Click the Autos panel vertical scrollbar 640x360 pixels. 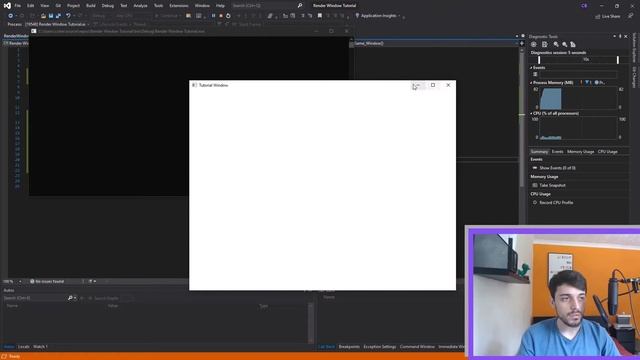pyautogui.click(x=311, y=322)
